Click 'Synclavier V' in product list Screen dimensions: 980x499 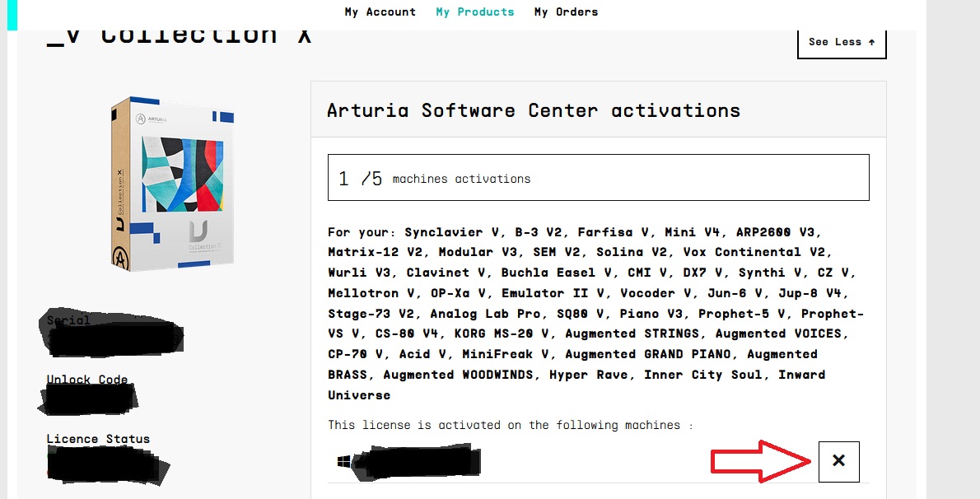[x=450, y=232]
